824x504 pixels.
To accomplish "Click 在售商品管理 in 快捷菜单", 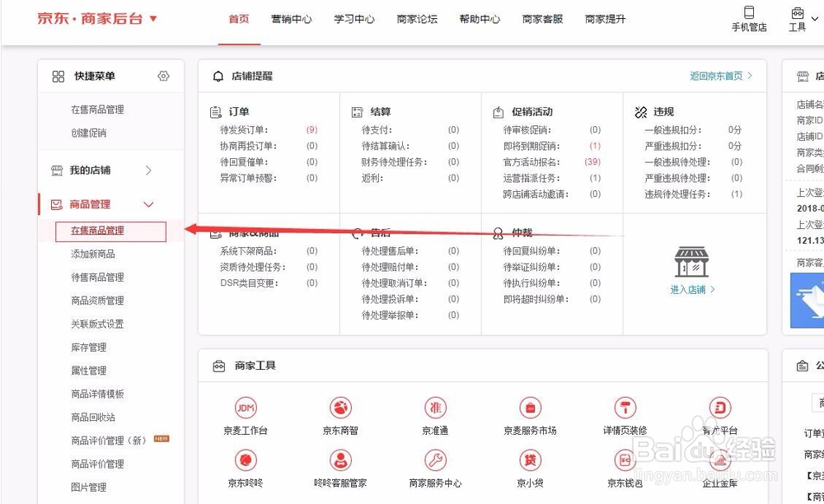I will [x=97, y=110].
